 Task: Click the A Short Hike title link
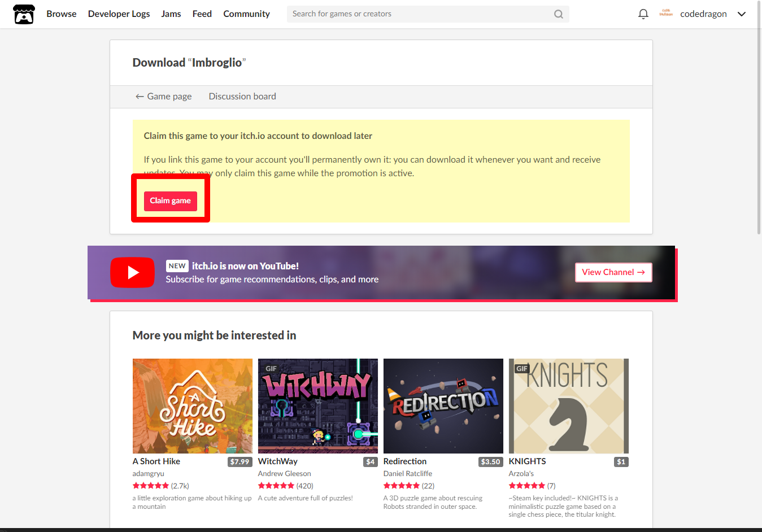pos(156,461)
